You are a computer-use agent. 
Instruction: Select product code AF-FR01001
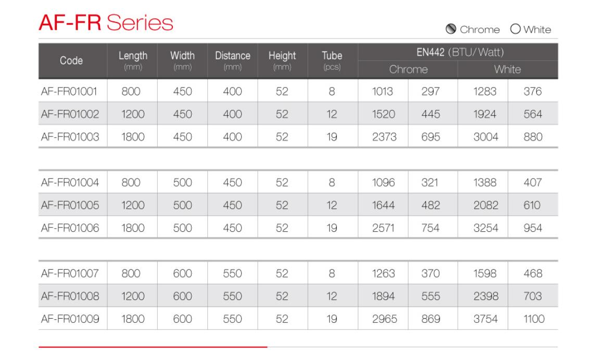pyautogui.click(x=69, y=91)
